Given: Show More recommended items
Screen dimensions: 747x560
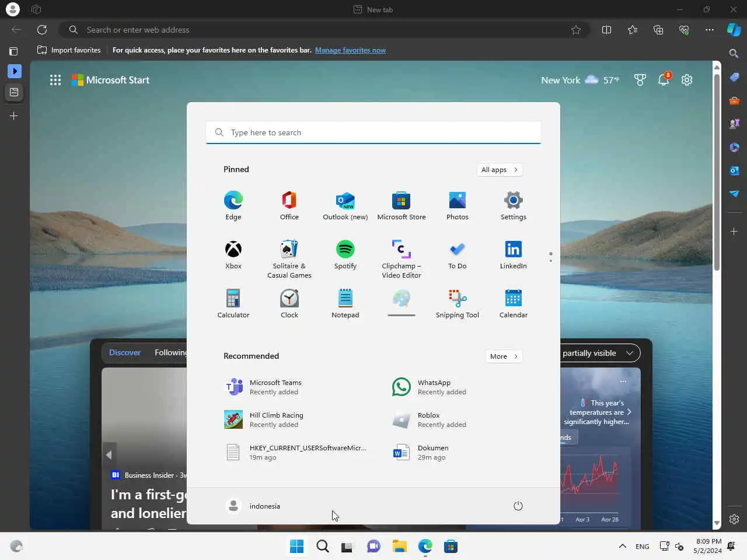Looking at the screenshot, I should pyautogui.click(x=504, y=356).
